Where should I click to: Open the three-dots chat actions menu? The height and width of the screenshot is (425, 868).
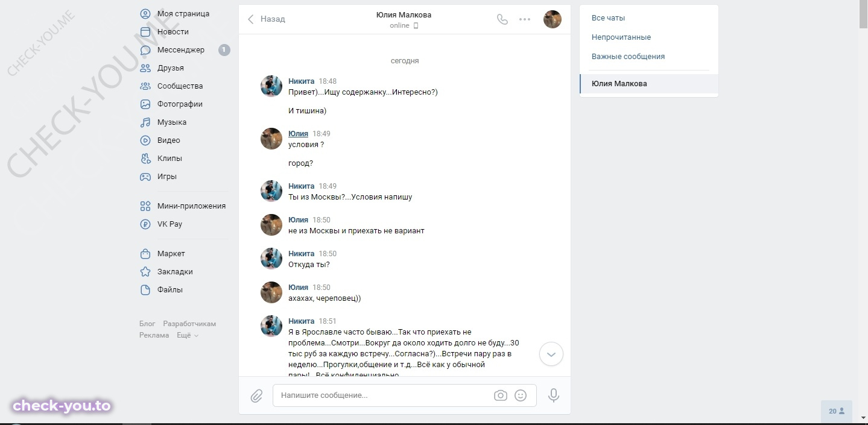click(525, 19)
